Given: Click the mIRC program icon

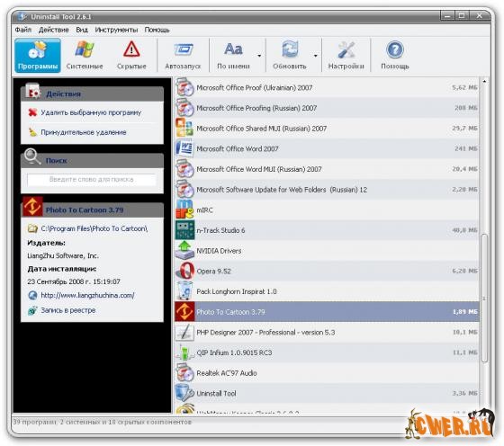Looking at the screenshot, I should tap(184, 210).
